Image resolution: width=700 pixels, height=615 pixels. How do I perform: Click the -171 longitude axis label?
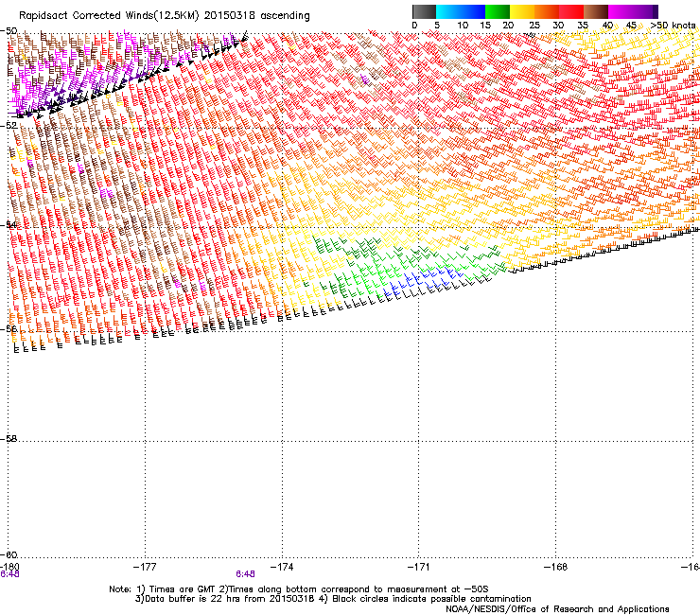pos(419,567)
